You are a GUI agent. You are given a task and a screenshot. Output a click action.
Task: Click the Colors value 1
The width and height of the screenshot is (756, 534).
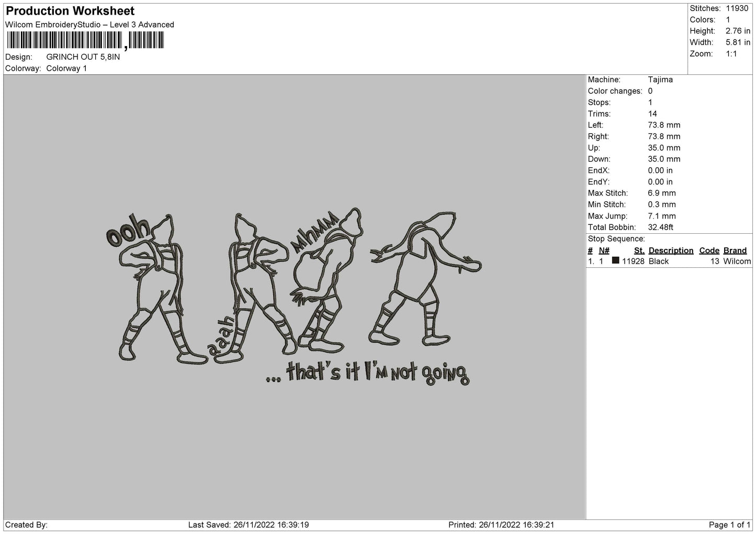coord(728,20)
